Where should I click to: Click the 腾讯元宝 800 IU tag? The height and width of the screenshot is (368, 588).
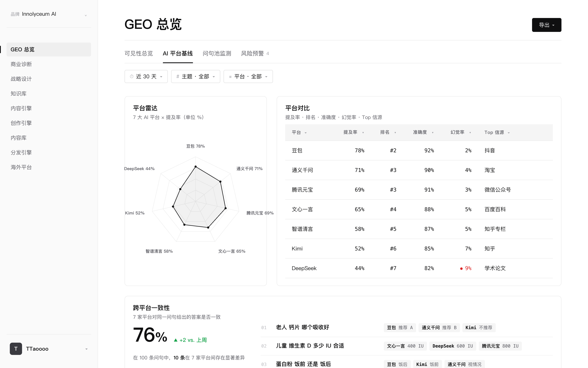[500, 346]
